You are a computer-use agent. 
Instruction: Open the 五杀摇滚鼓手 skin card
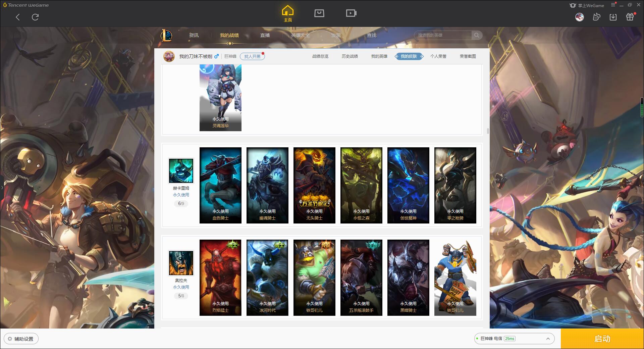click(x=361, y=278)
